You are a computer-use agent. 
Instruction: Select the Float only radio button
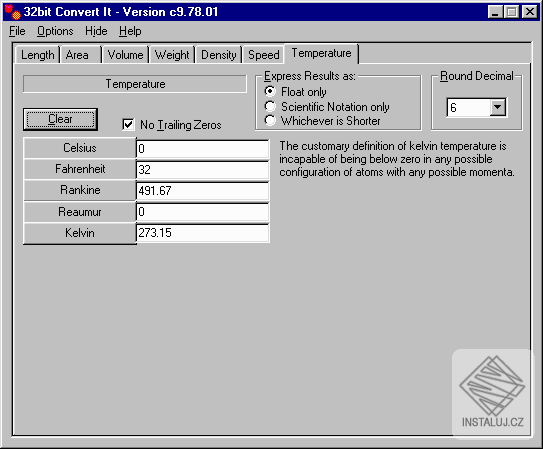tap(270, 91)
